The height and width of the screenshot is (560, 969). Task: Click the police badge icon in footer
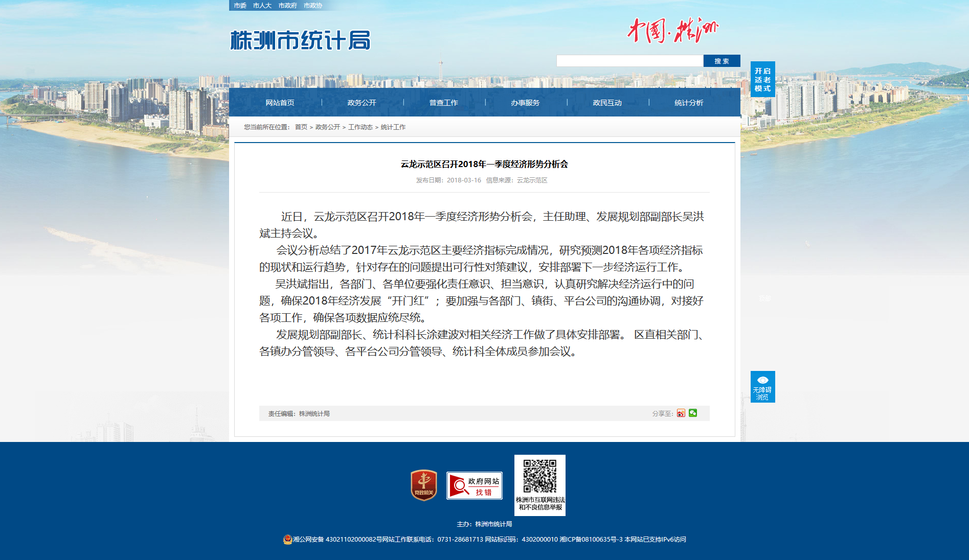coord(287,540)
